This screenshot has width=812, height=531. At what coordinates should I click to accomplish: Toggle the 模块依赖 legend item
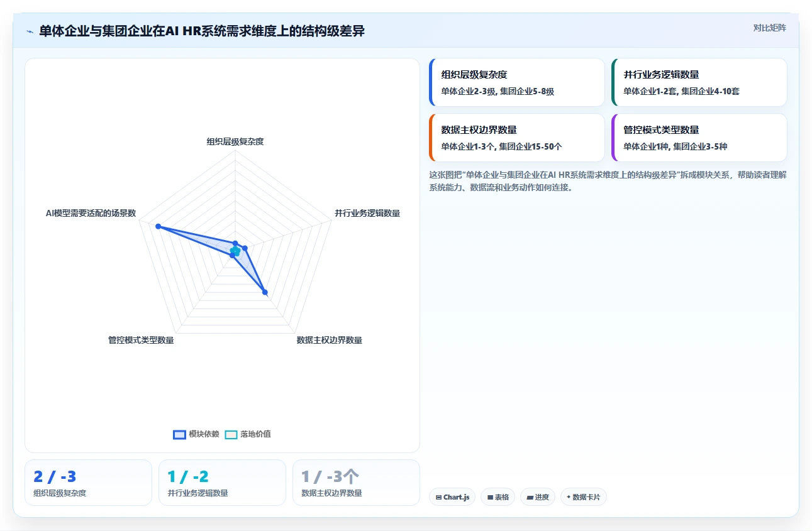pos(196,434)
